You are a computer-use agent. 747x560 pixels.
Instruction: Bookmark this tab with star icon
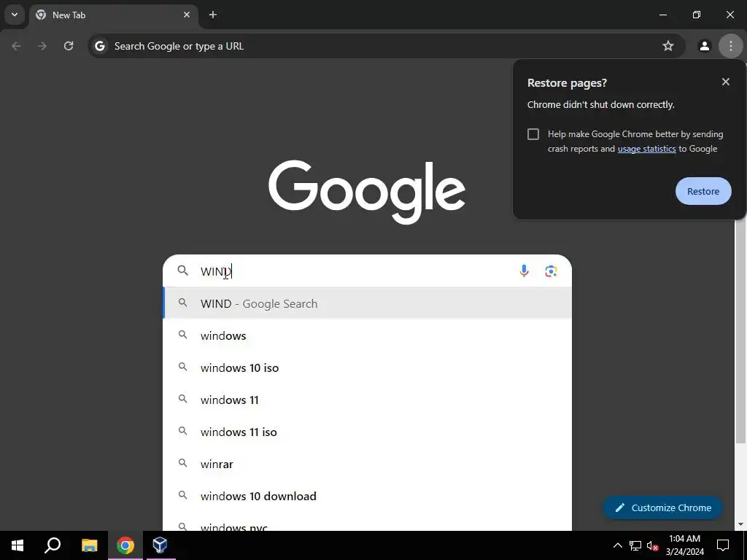[x=668, y=46]
